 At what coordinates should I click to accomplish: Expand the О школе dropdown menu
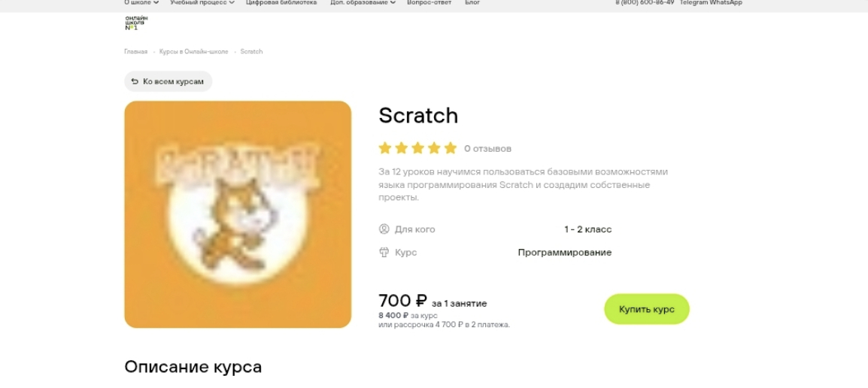pyautogui.click(x=141, y=3)
